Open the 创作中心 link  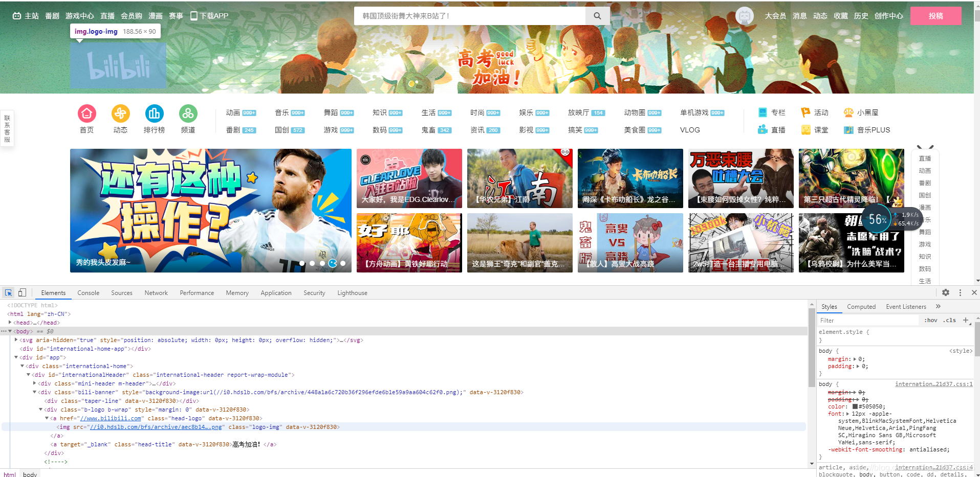(x=889, y=16)
